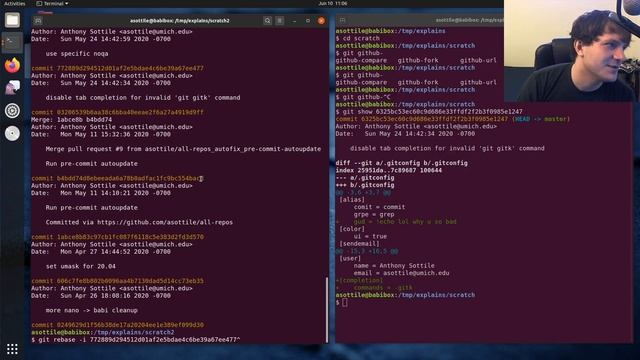The image size is (640, 360).
Task: Maximize the scratch2 terminal window
Action: point(308,20)
